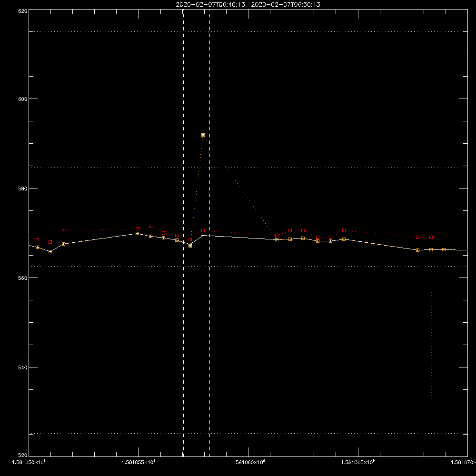476x476 pixels.
Task: Select the y-axis label 560
Action: pos(23,278)
